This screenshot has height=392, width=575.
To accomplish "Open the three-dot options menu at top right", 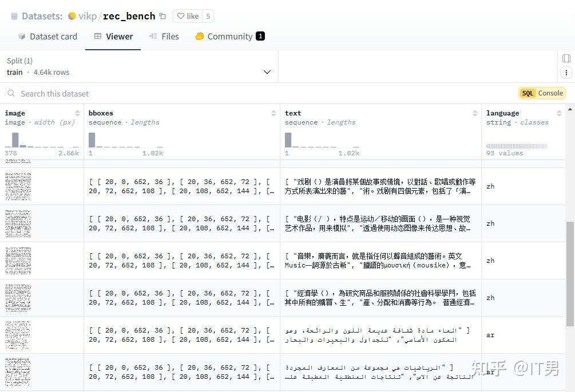I will pos(566,73).
